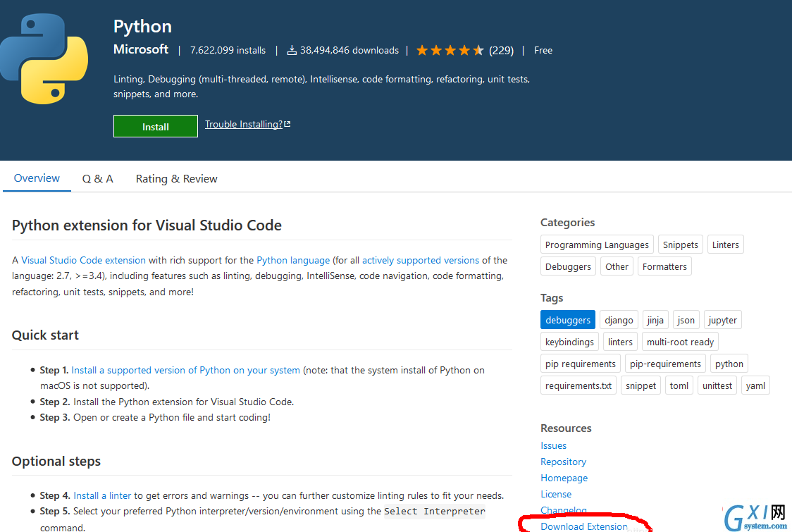
Task: Click the highlighted debuggers tag
Action: (x=568, y=320)
